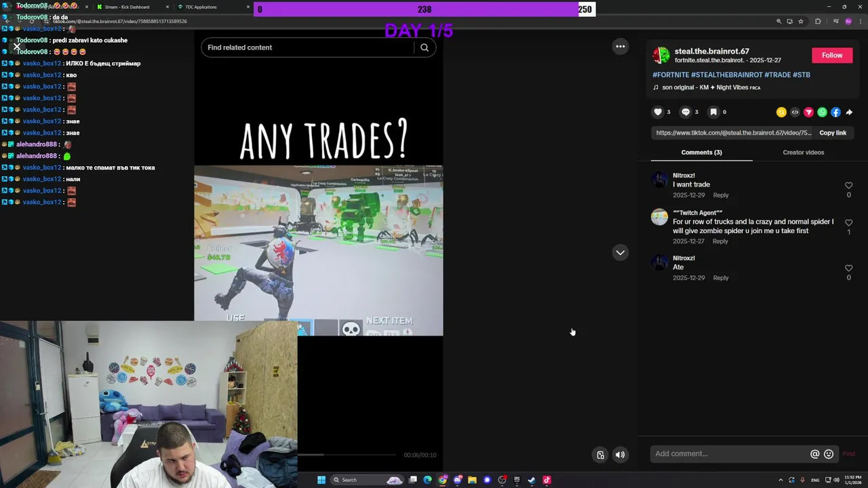Go to next video with down chevron

pos(620,252)
